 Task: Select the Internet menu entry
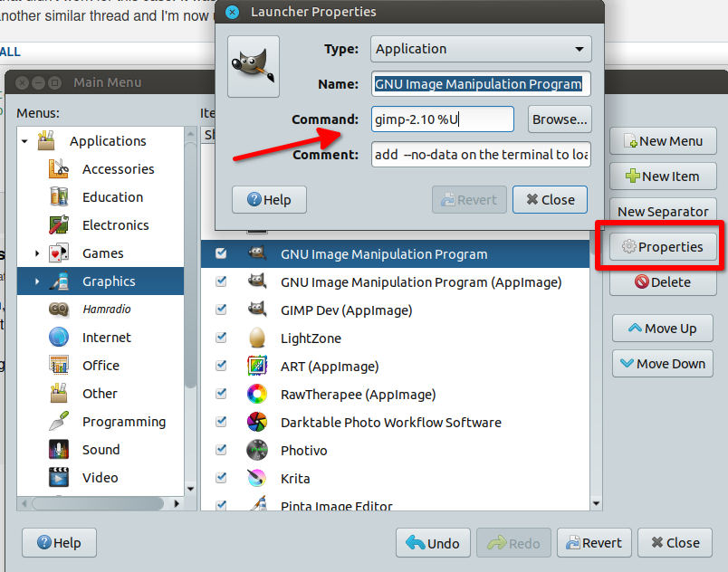point(107,338)
